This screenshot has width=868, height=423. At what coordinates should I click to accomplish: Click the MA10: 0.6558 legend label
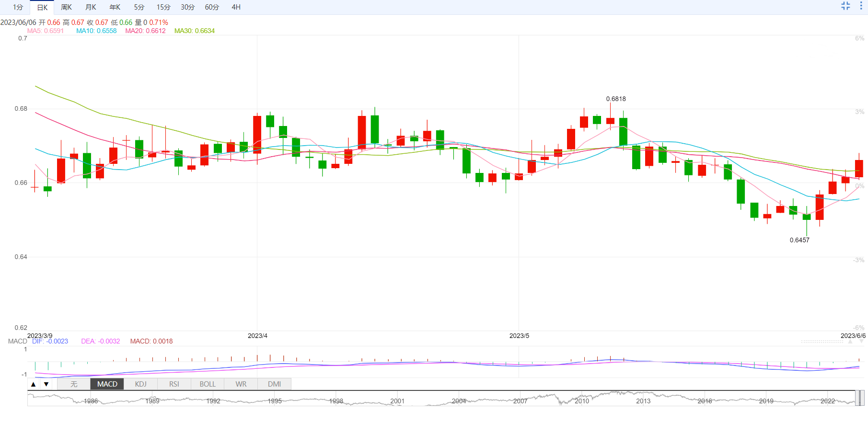(x=96, y=31)
